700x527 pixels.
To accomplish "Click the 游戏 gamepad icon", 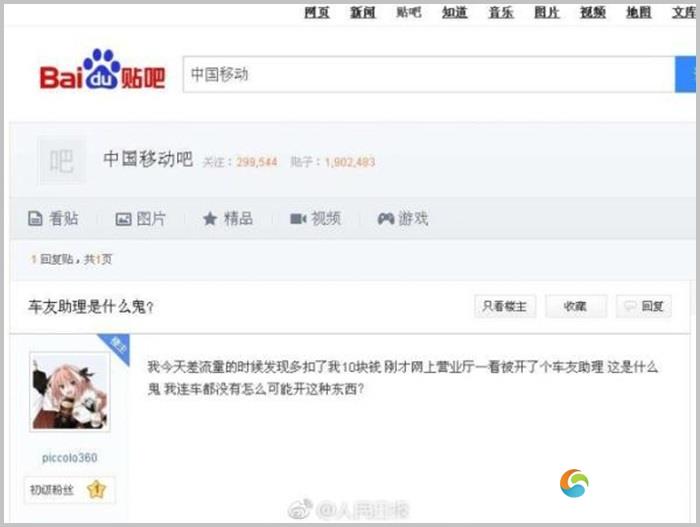I will point(386,219).
